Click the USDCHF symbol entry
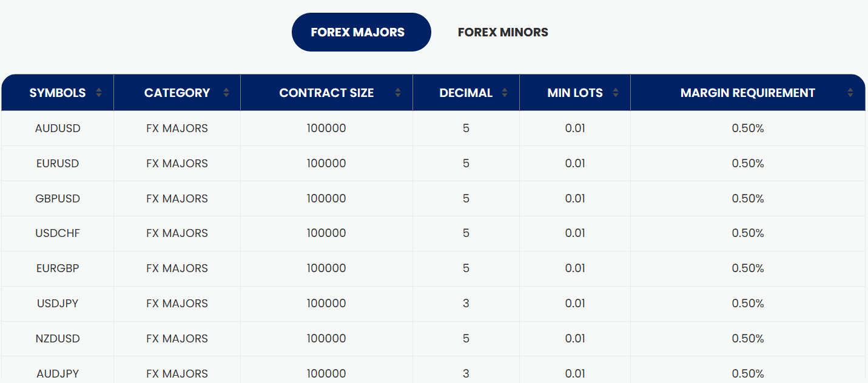 tap(58, 233)
